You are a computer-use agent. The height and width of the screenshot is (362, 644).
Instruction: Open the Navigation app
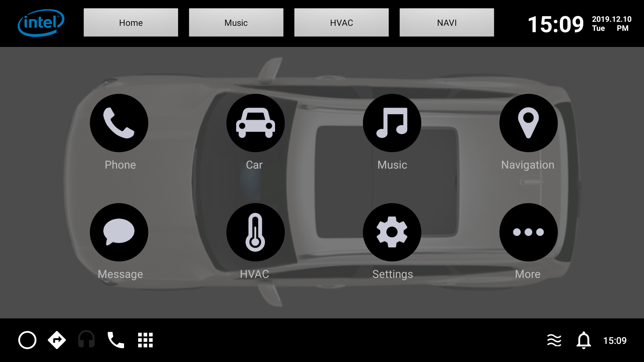(x=527, y=123)
